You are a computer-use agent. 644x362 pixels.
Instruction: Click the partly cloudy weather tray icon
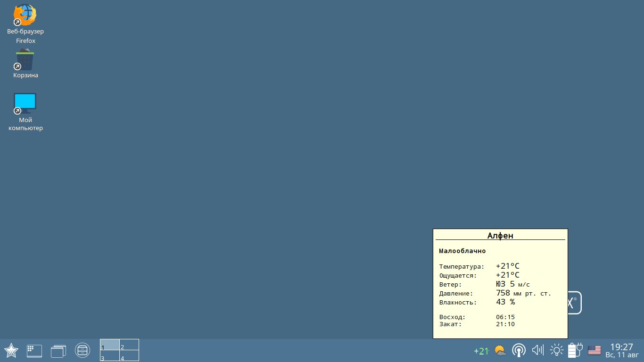[x=500, y=350]
